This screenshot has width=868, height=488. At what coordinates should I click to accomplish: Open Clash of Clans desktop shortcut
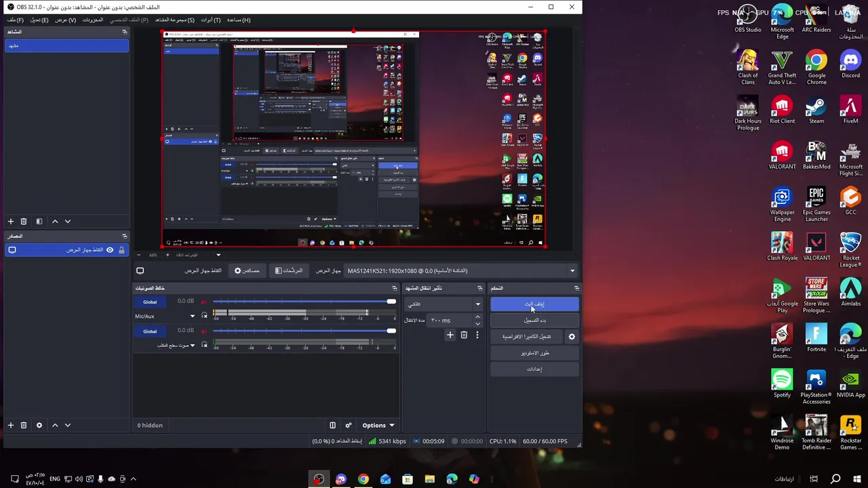pos(747,67)
